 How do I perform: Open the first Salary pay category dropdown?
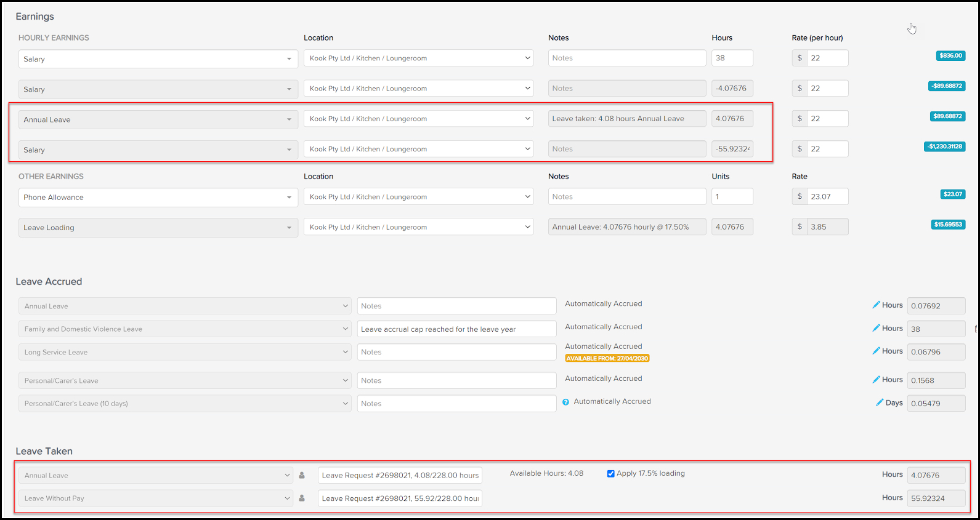pos(158,59)
